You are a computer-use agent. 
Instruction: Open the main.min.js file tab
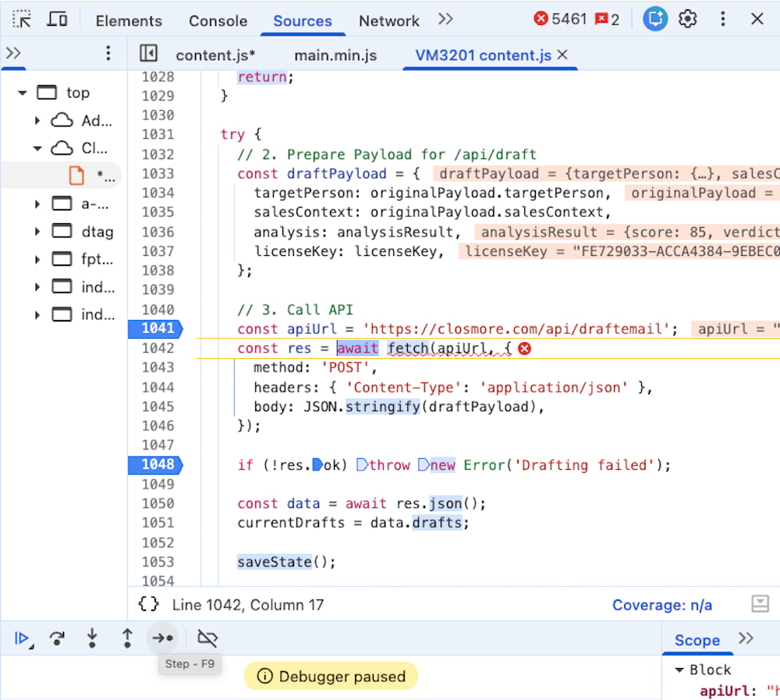click(x=335, y=55)
